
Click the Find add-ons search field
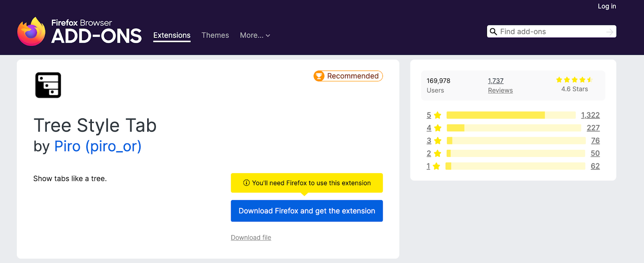(x=551, y=31)
